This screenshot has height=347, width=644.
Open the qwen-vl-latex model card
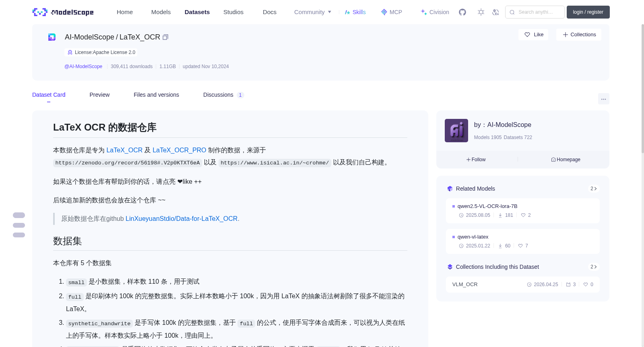(522, 241)
